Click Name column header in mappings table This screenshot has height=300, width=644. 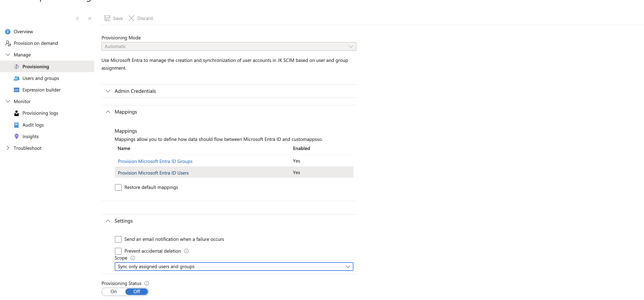click(124, 148)
